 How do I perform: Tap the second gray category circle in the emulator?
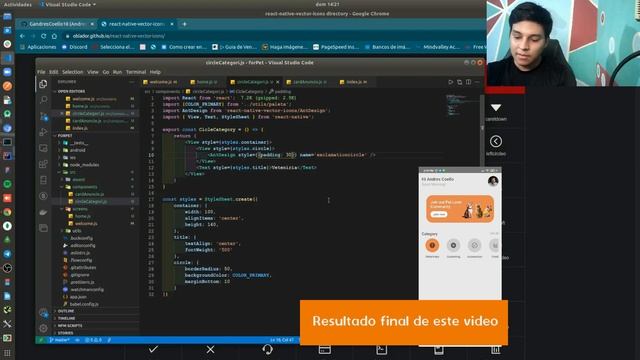(x=474, y=245)
